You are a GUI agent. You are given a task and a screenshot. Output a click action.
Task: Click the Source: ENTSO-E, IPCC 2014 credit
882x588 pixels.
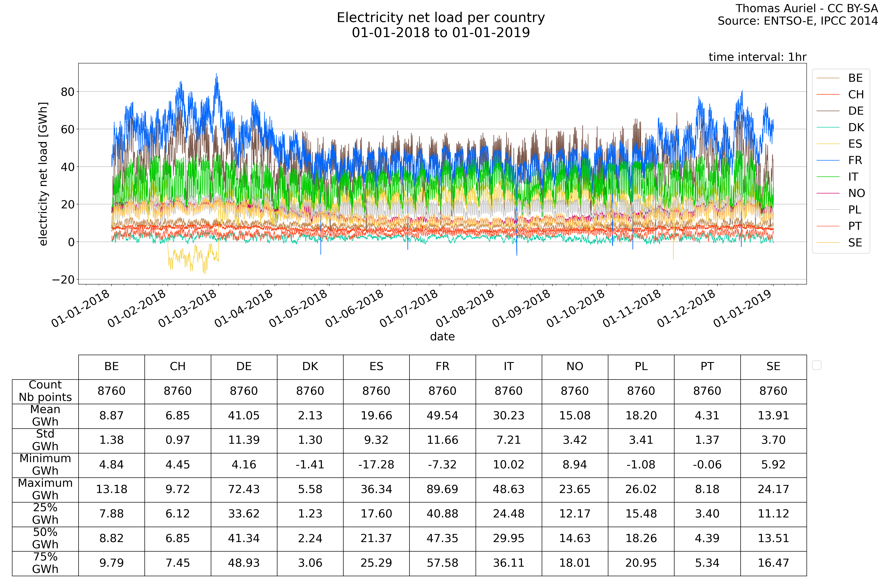coord(797,21)
